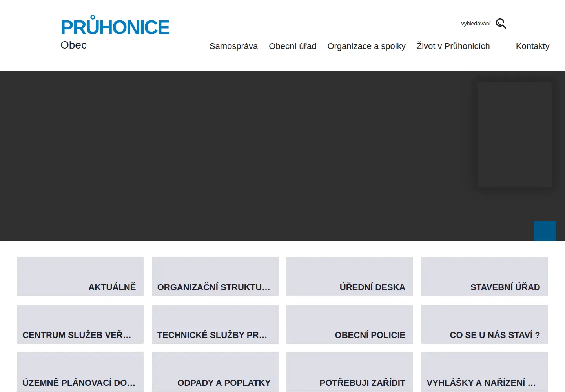Click the search magnifier icon

click(501, 24)
